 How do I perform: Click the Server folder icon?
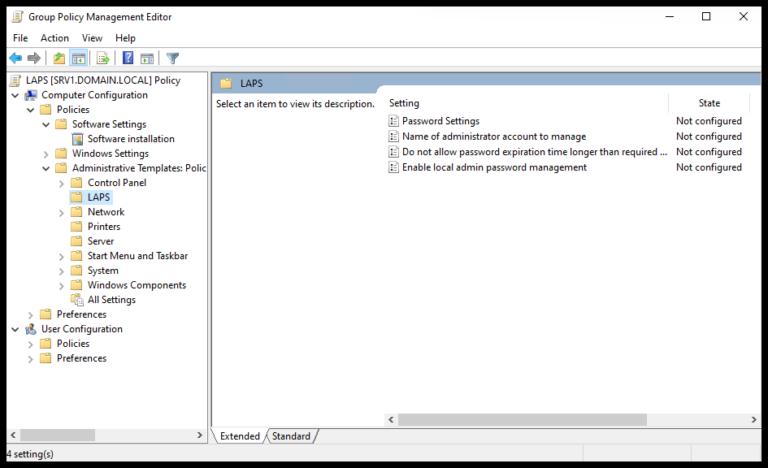click(x=76, y=241)
